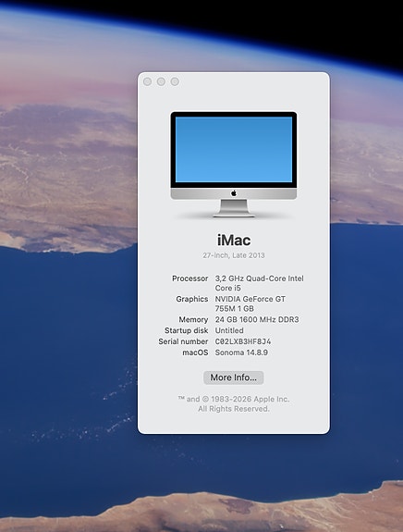Minimize the About This Mac window
Viewport: 403px width, 532px height.
tap(162, 81)
